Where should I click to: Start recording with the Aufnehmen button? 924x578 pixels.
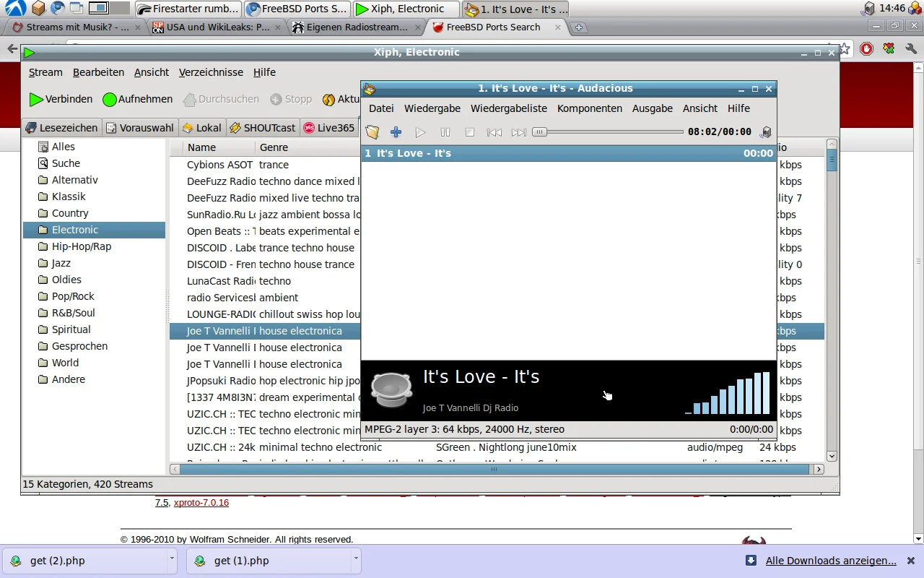pyautogui.click(x=137, y=99)
